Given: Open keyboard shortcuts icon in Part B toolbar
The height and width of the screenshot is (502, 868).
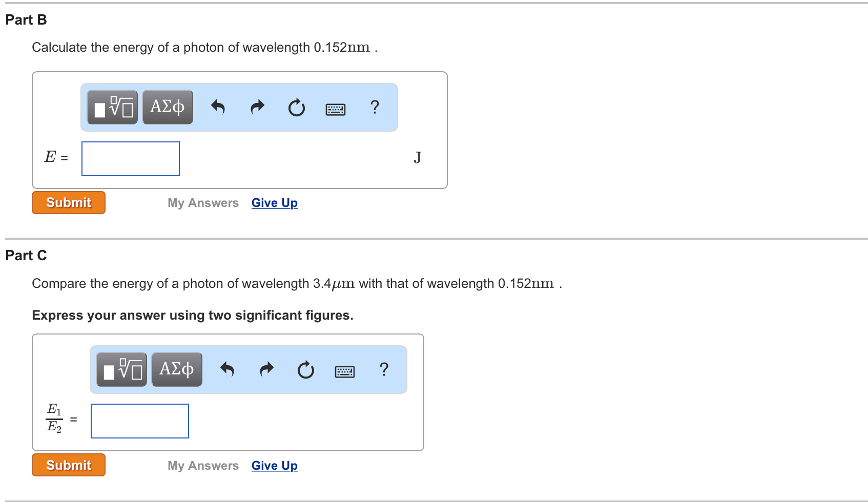Looking at the screenshot, I should point(335,109).
